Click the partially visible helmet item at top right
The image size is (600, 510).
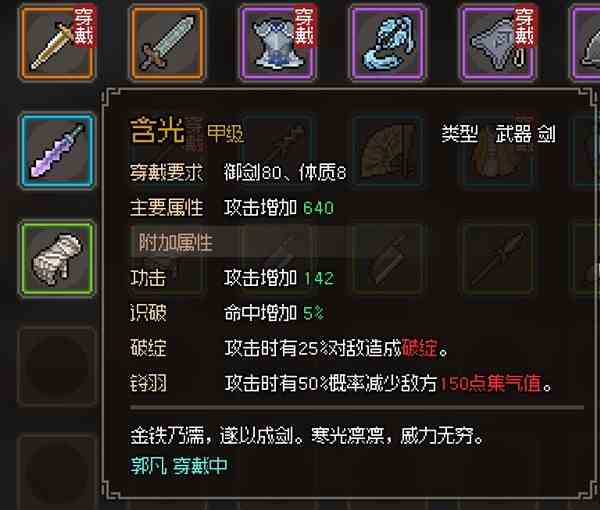[585, 42]
